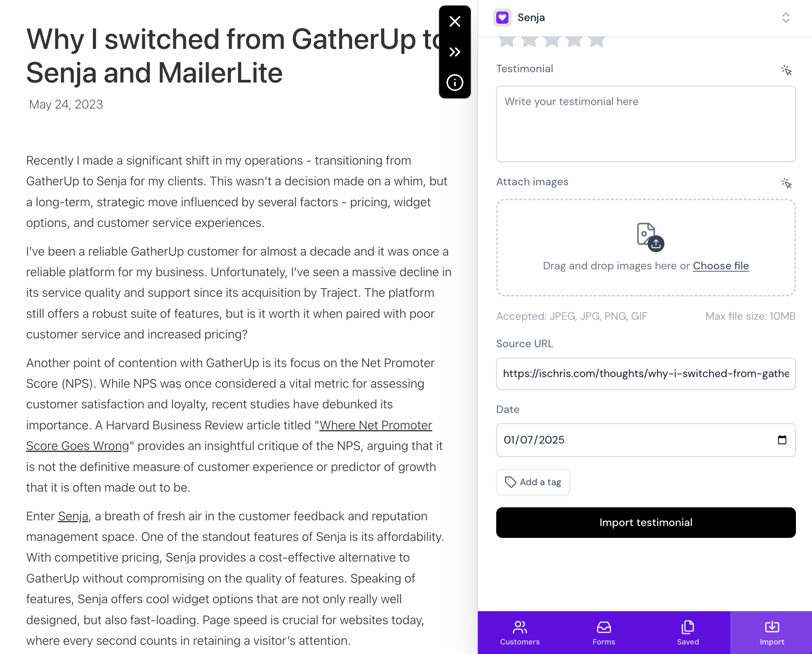Switch to the Forms tab
The image size is (812, 654).
(604, 633)
